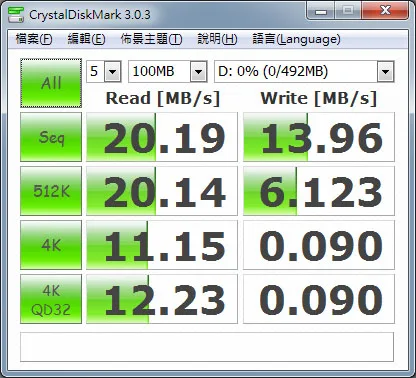Click the Seq read result 20.19
This screenshot has height=378, width=416.
[x=162, y=137]
